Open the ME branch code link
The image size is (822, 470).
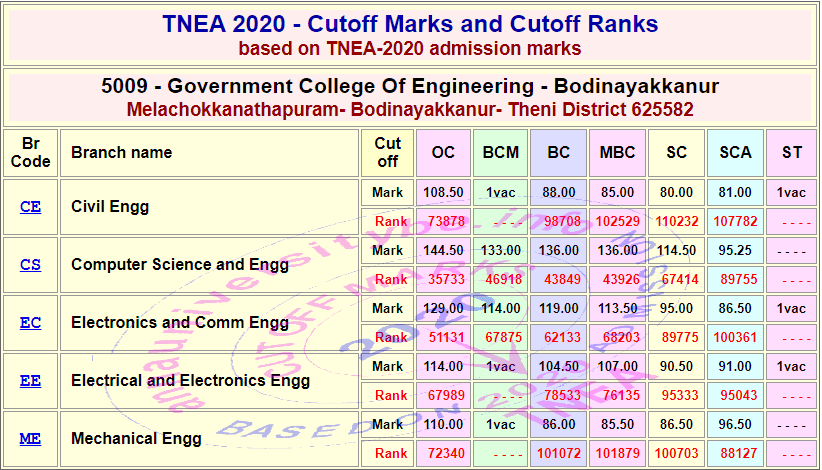(30, 438)
